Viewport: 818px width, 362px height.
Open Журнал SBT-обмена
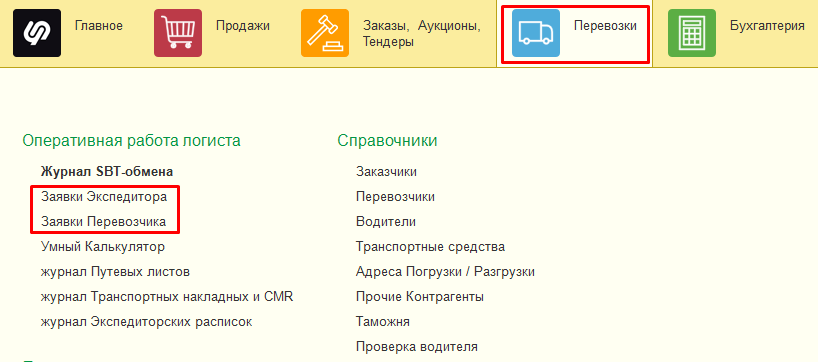click(x=107, y=172)
